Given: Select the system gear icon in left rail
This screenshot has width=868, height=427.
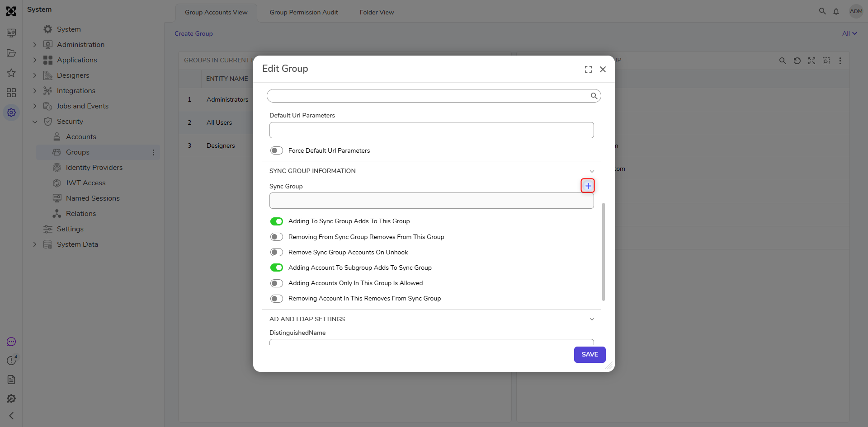Looking at the screenshot, I should [x=11, y=113].
